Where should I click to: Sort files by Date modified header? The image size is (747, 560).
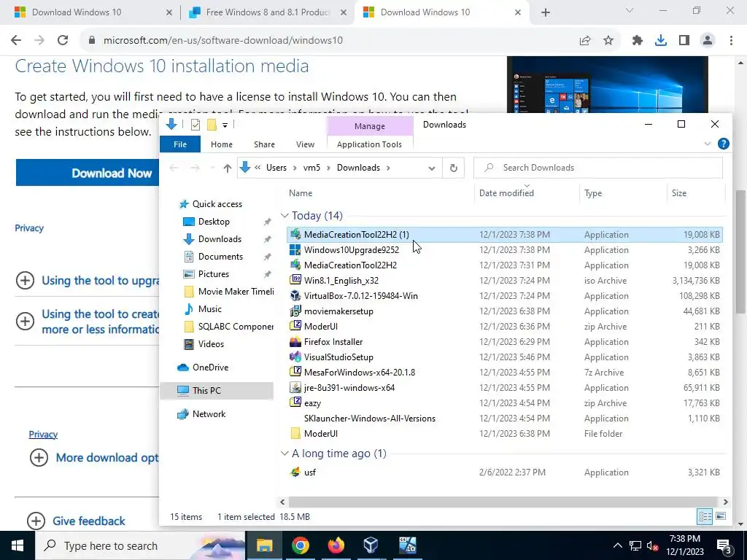506,192
